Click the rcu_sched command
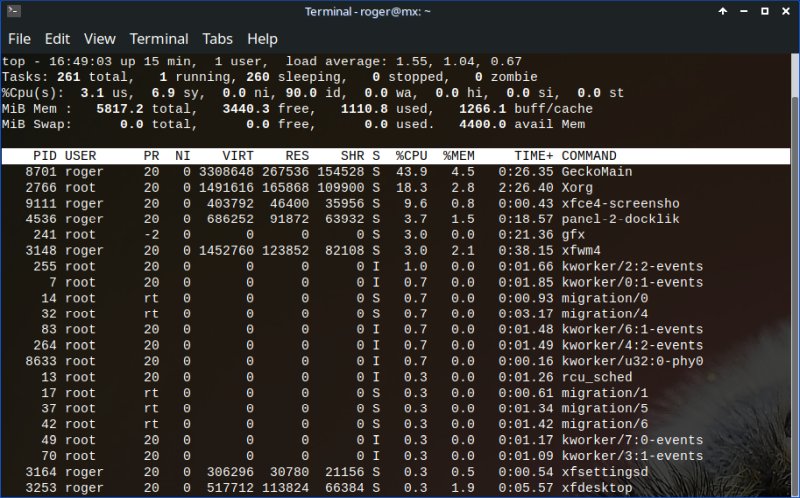800x498 pixels. click(597, 377)
